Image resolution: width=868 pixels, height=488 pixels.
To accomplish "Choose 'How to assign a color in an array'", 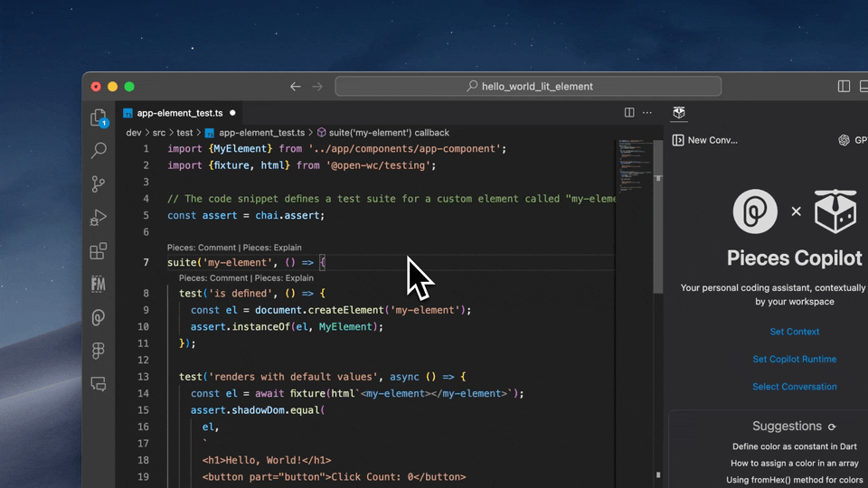I will click(x=795, y=463).
